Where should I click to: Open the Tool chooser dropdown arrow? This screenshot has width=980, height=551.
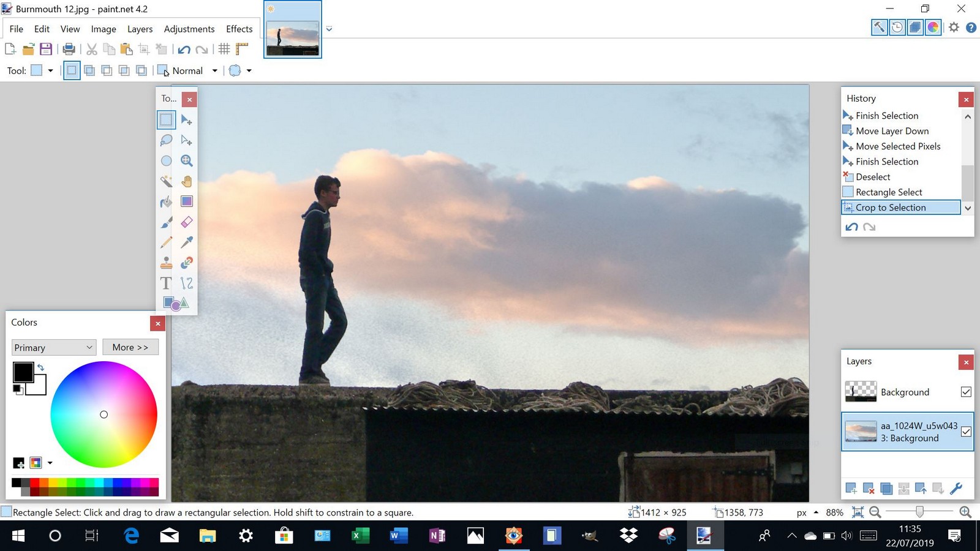coord(50,71)
